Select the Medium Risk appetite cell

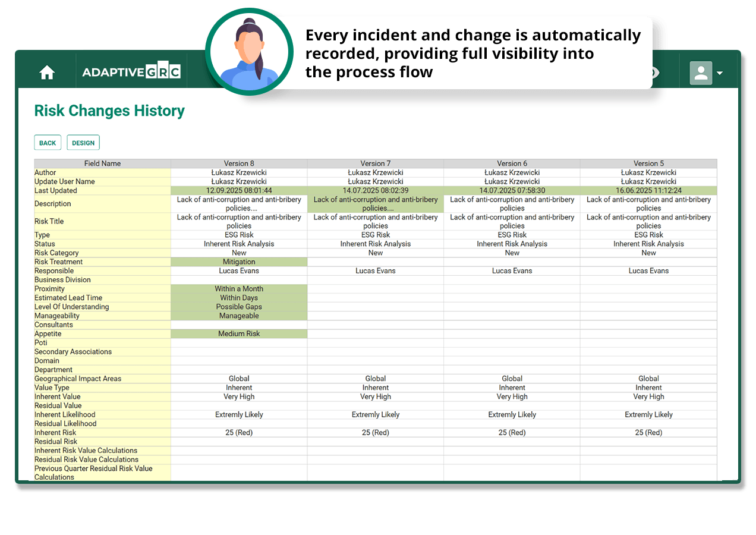tap(239, 333)
